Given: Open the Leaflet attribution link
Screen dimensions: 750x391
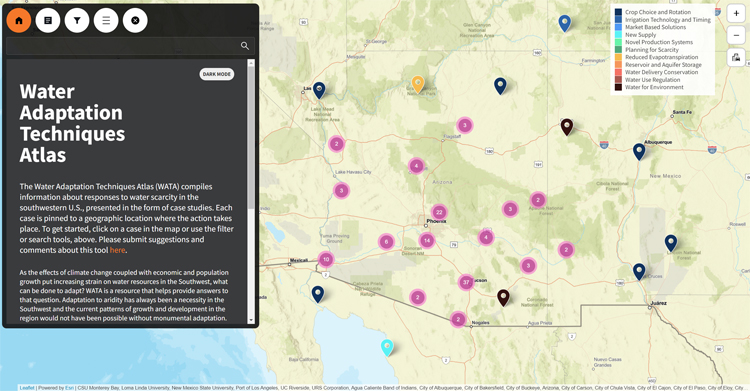Looking at the screenshot, I should pos(27,388).
